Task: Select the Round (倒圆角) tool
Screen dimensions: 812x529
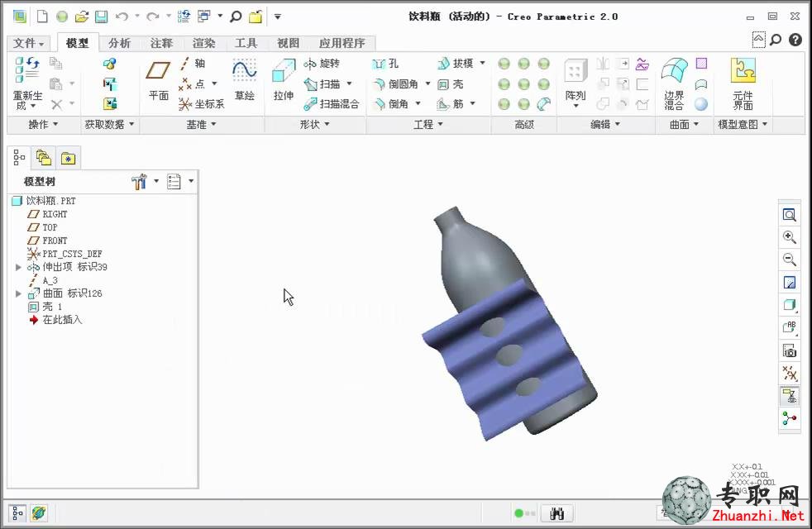Action: (396, 83)
